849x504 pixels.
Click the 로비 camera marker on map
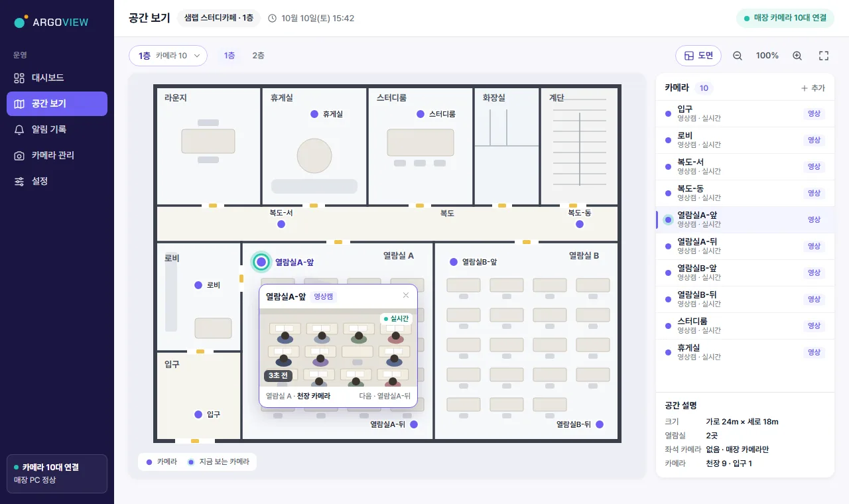[198, 285]
